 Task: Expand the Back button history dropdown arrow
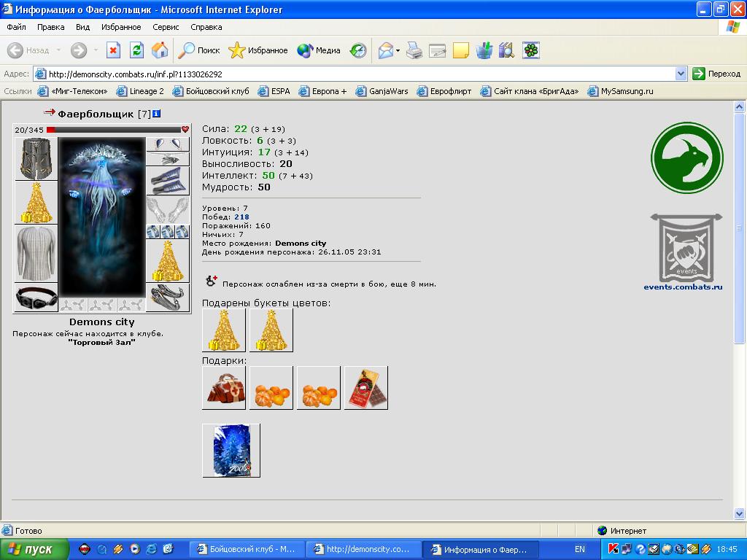click(58, 50)
